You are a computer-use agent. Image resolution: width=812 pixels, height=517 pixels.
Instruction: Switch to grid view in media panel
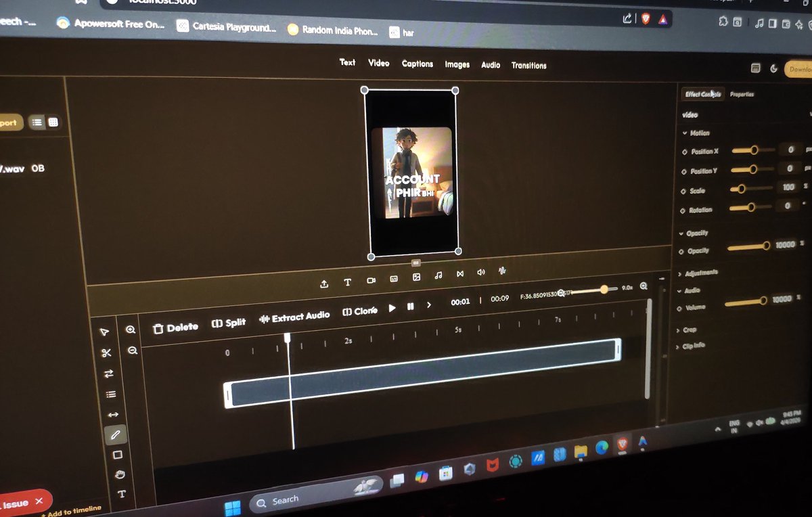[53, 122]
